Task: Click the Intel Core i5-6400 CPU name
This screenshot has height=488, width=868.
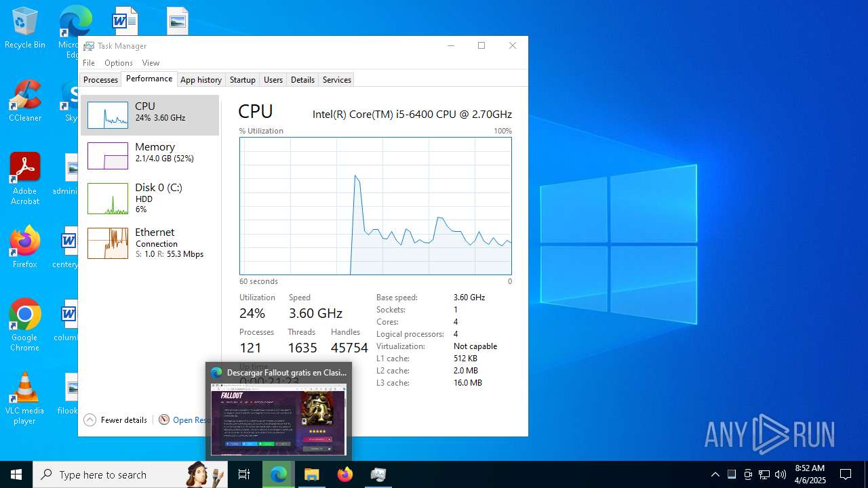Action: point(412,115)
